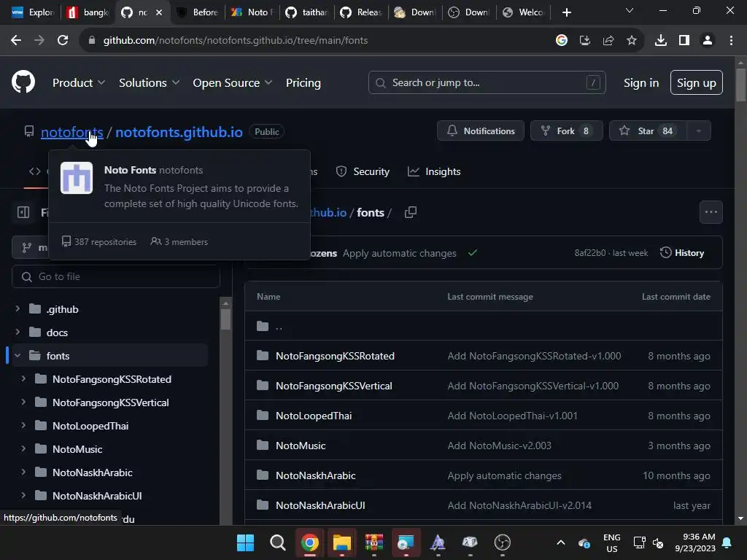747x560 pixels.
Task: Open commit History link
Action: point(682,253)
